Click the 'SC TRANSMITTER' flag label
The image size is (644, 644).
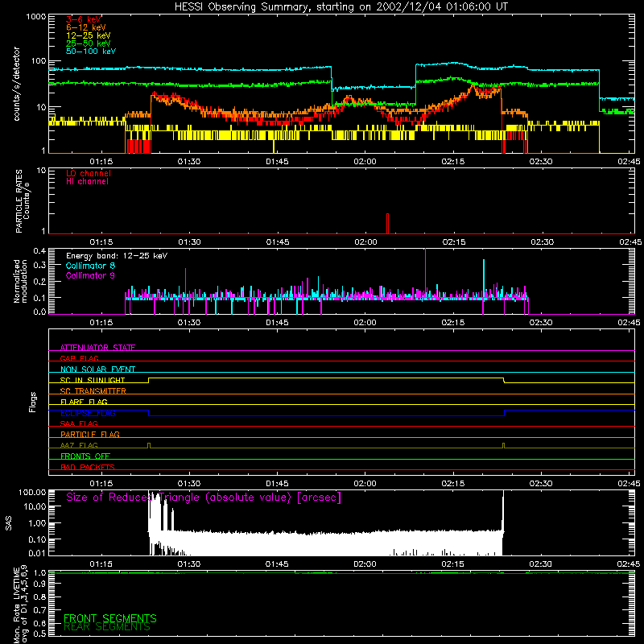coord(93,391)
